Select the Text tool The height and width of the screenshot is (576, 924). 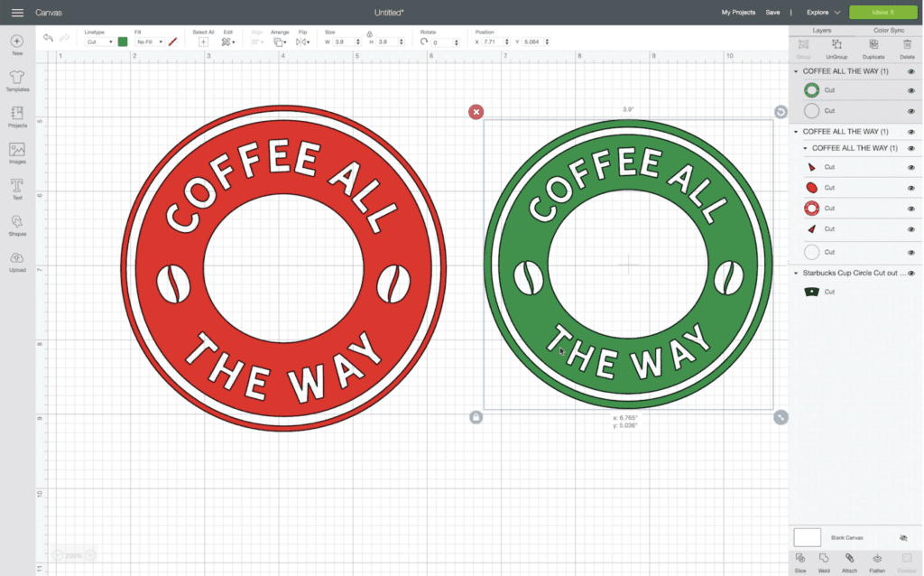17,190
